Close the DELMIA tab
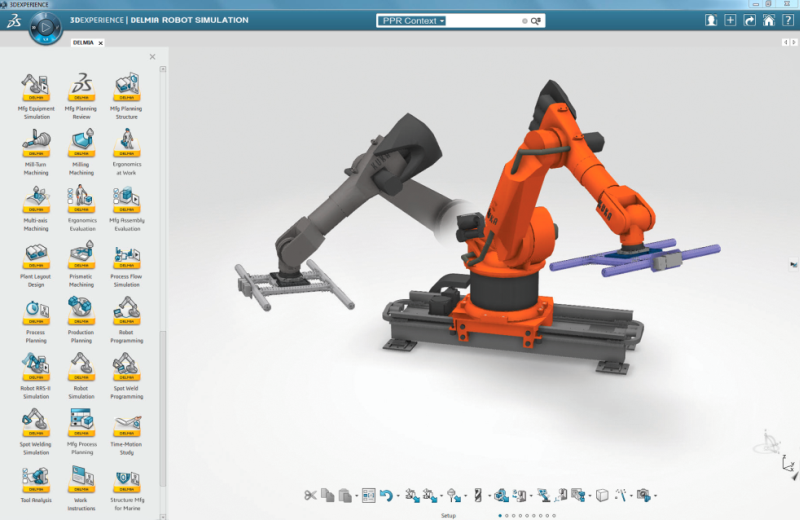Image resolution: width=800 pixels, height=520 pixels. 101,43
